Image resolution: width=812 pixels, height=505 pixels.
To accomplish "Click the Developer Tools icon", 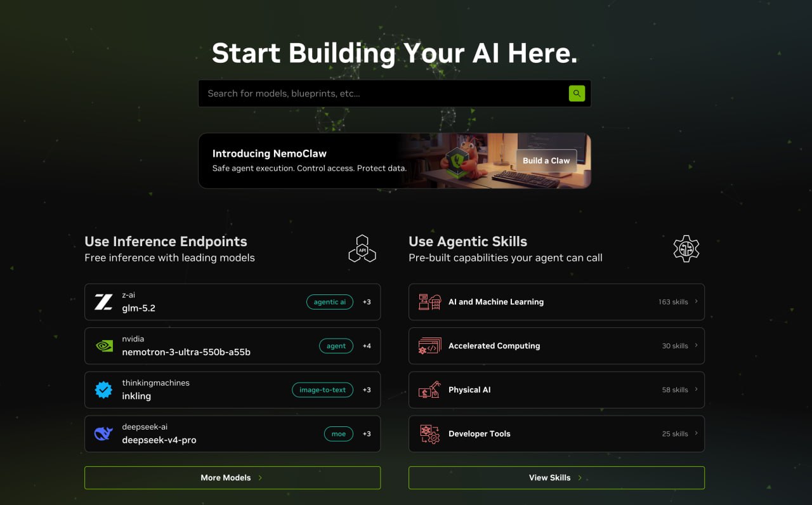I will pos(429,433).
